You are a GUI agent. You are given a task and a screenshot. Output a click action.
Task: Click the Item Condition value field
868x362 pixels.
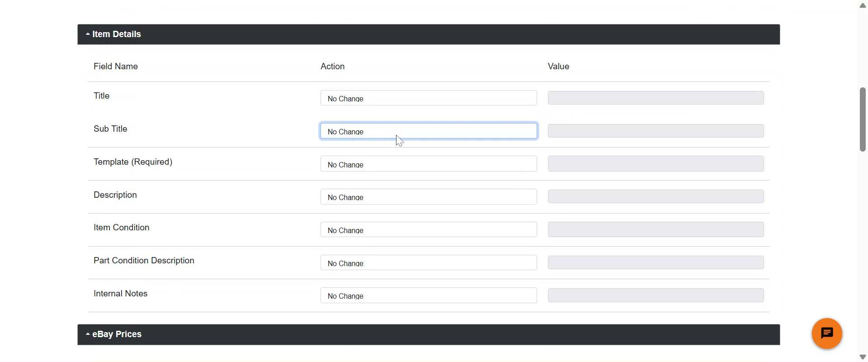tap(656, 230)
